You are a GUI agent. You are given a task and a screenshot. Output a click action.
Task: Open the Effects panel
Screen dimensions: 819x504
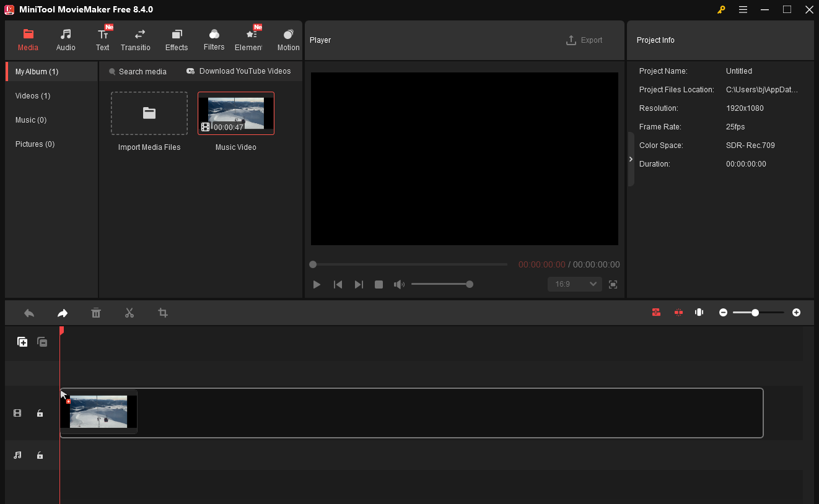[x=177, y=39]
